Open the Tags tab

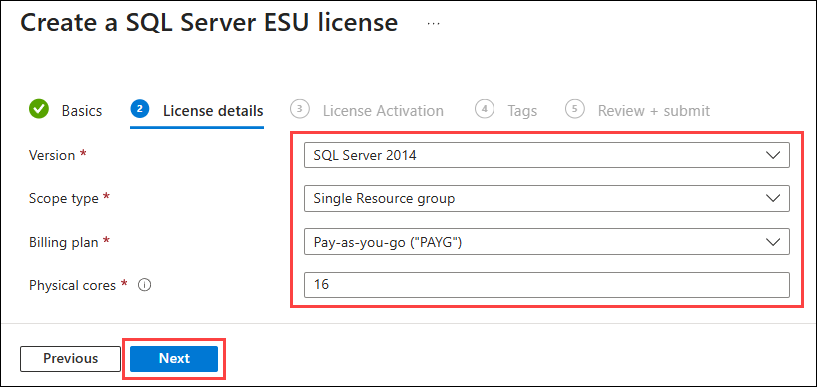point(522,111)
